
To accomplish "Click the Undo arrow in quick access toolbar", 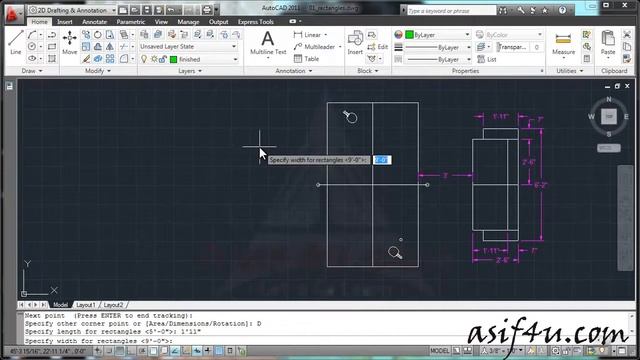I will pyautogui.click(x=171, y=10).
